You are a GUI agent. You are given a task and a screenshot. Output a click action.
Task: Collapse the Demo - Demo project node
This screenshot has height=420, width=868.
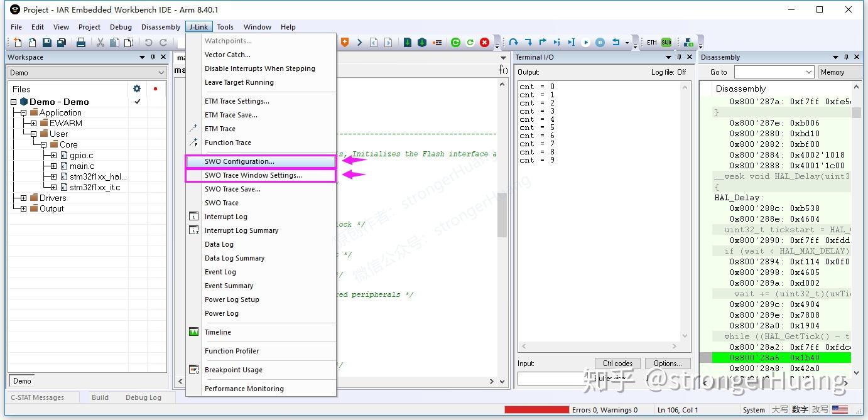pos(13,102)
